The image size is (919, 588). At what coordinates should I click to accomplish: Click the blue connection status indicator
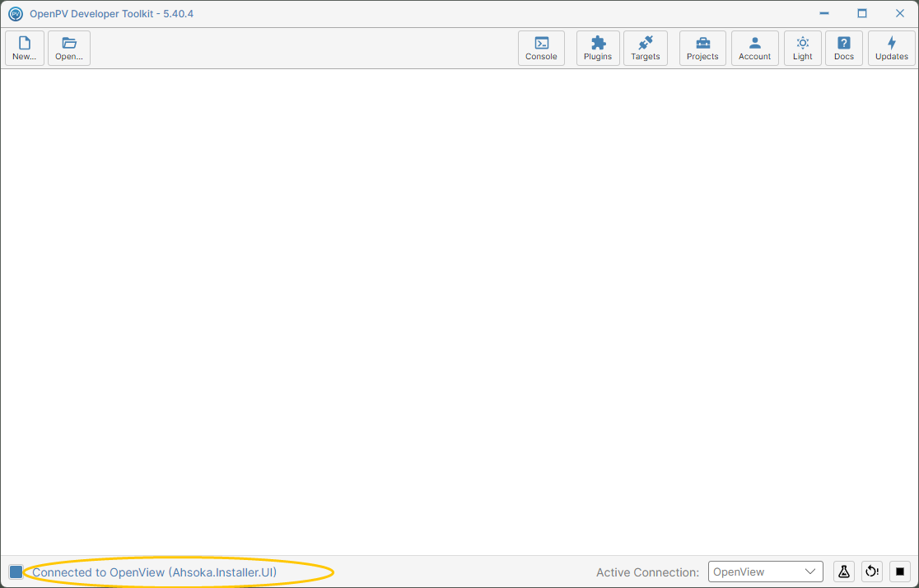[16, 572]
